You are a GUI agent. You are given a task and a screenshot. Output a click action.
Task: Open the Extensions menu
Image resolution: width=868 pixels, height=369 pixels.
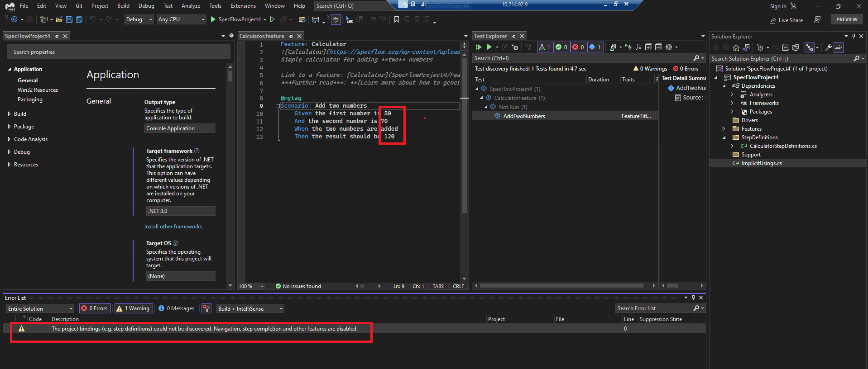tap(243, 6)
